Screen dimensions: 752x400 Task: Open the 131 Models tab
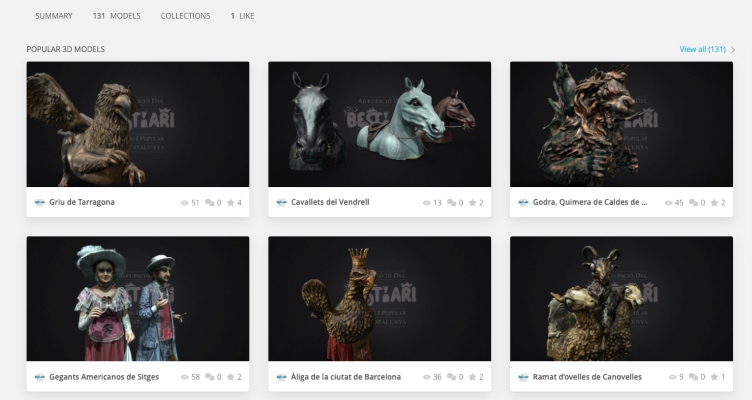click(x=116, y=16)
